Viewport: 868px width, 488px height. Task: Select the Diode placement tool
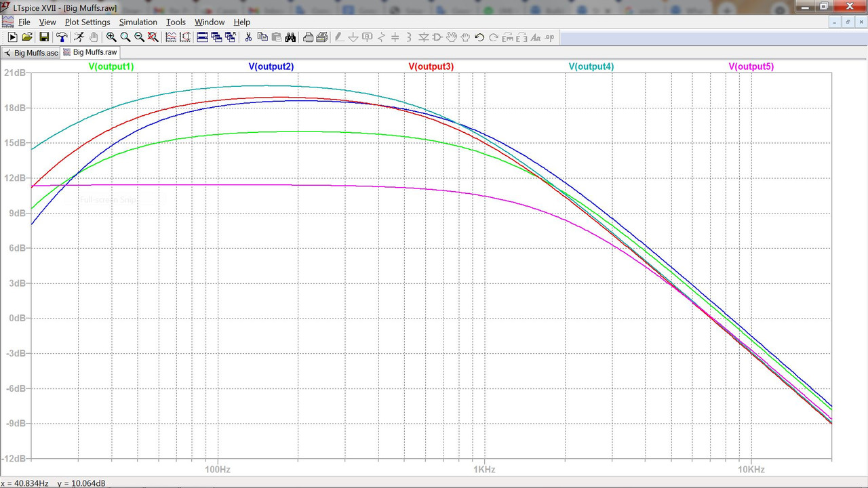(x=424, y=37)
